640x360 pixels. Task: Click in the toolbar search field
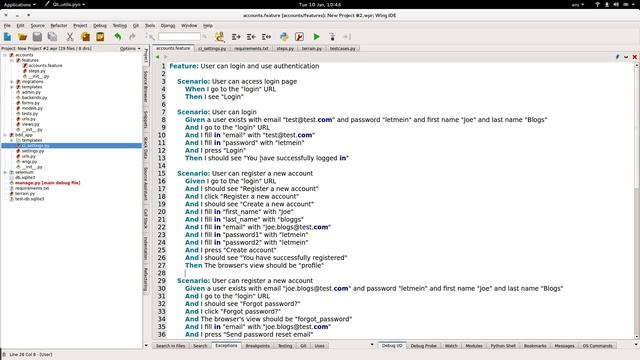pyautogui.click(x=179, y=37)
